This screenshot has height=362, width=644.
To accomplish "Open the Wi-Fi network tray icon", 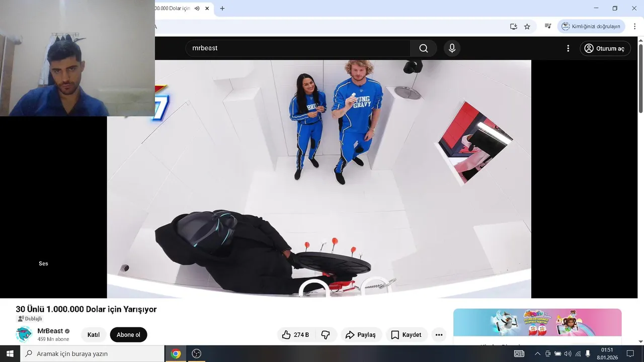I will pyautogui.click(x=578, y=354).
